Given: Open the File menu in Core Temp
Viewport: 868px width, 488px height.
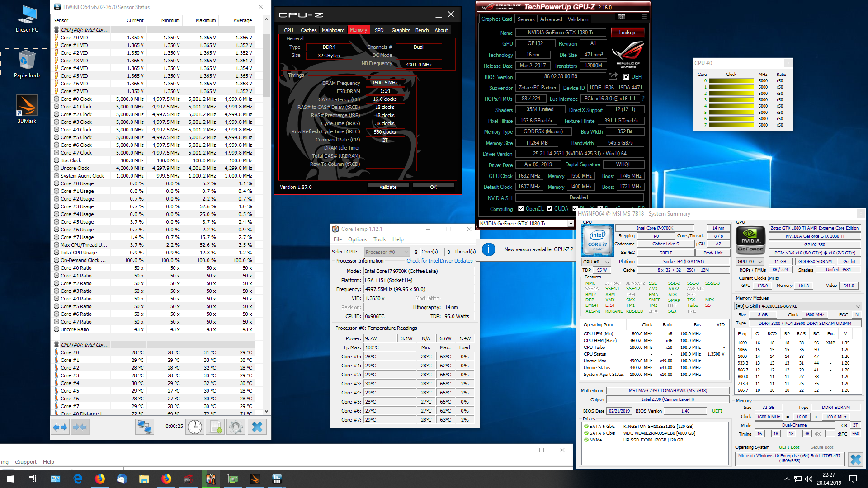Looking at the screenshot, I should pyautogui.click(x=338, y=239).
